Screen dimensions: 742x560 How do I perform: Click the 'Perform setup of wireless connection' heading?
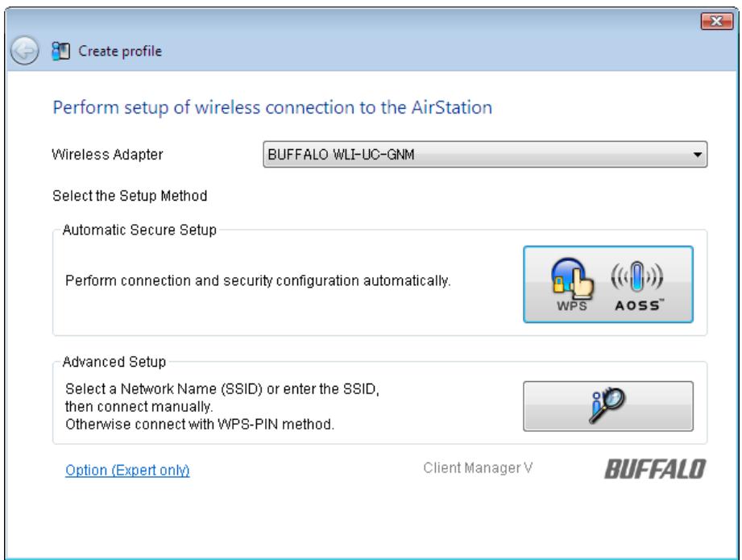point(272,108)
